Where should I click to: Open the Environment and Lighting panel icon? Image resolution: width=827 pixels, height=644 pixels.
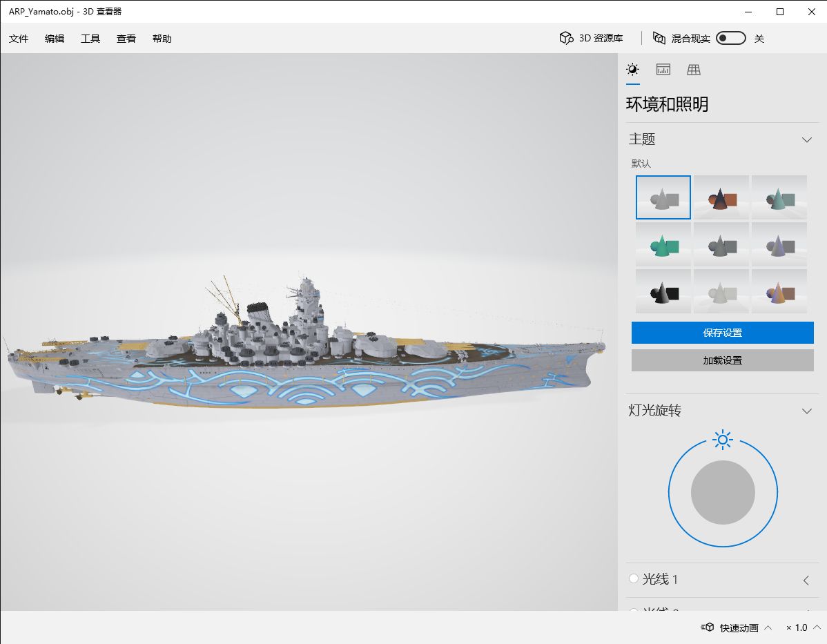[632, 69]
